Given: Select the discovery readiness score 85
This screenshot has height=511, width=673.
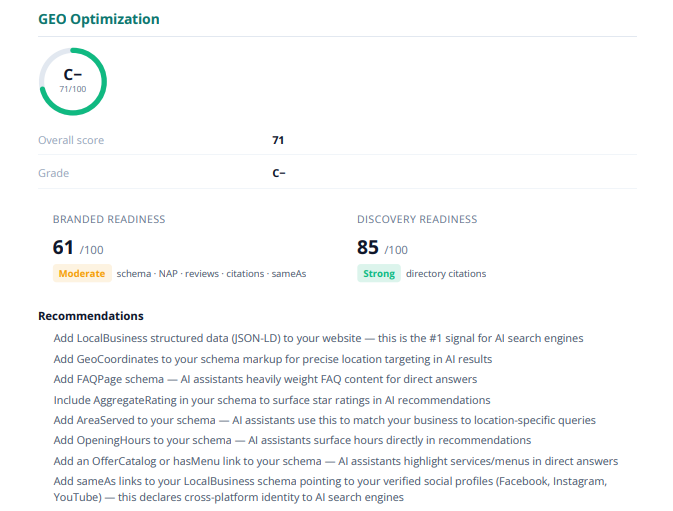Looking at the screenshot, I should 368,248.
